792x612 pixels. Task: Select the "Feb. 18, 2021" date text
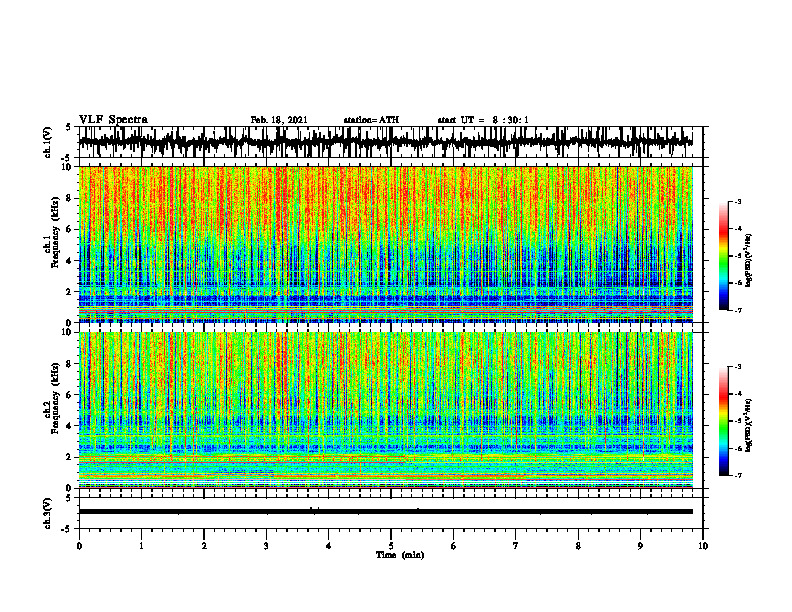(x=279, y=120)
